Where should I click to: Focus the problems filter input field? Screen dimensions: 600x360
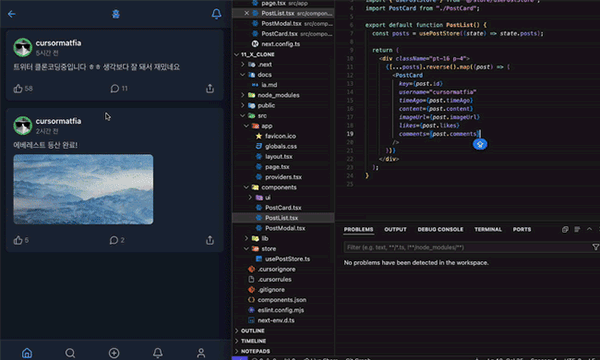[x=467, y=248]
